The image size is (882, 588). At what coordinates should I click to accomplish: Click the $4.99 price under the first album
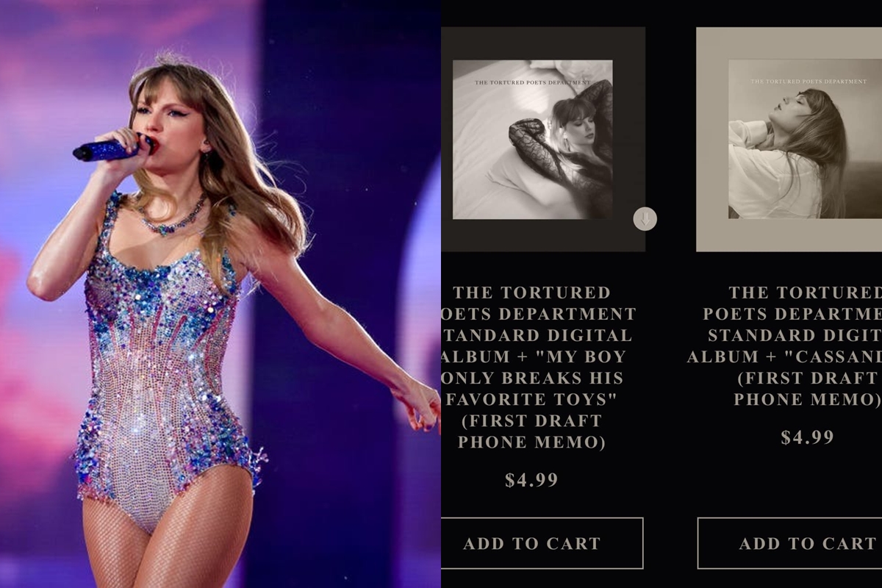pos(531,481)
